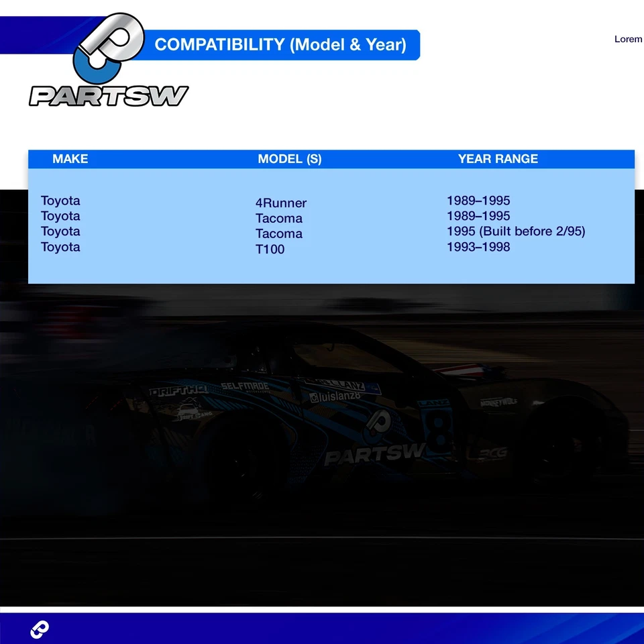
Task: Click the PARTSW wordmark under the logo
Action: 109,96
